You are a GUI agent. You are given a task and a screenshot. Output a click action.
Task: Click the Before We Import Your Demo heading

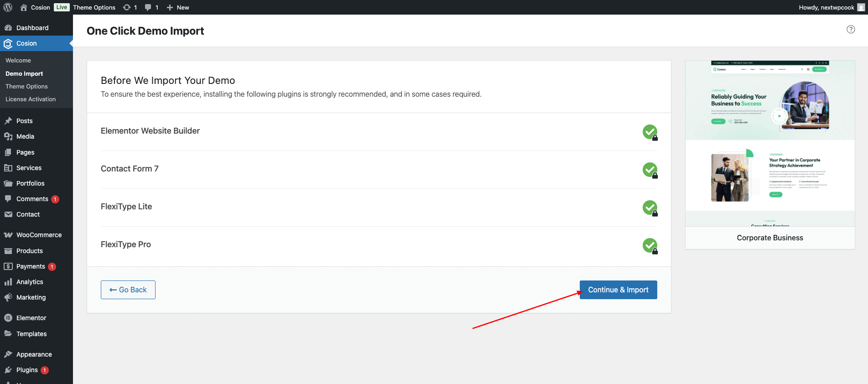pyautogui.click(x=168, y=80)
